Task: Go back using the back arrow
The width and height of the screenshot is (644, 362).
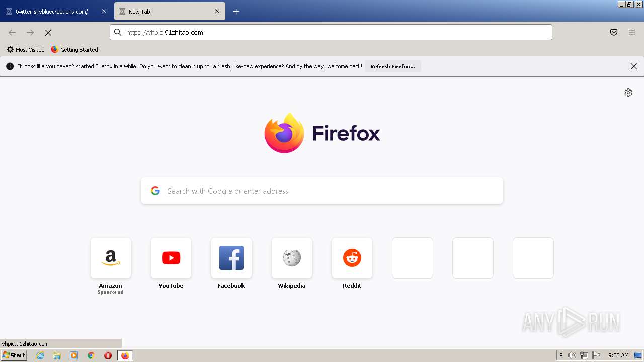Action: point(12,32)
